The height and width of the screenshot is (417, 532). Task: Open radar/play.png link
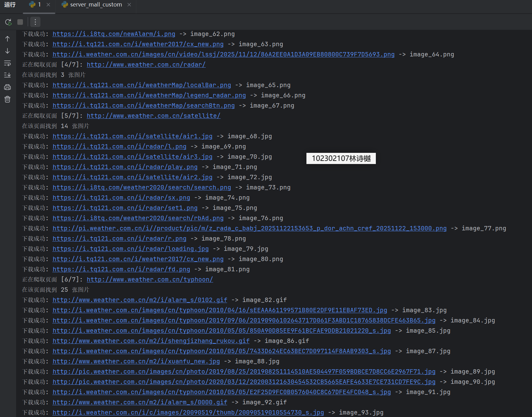125,167
